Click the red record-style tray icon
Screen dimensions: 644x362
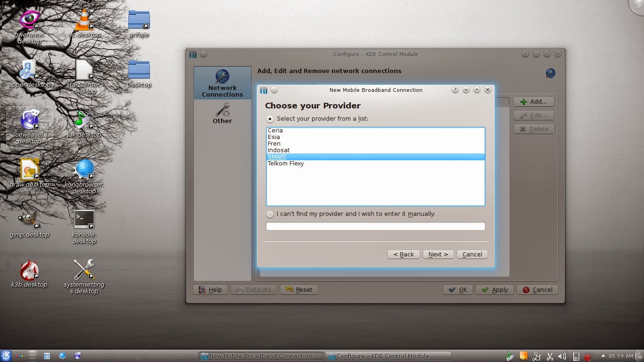pyautogui.click(x=588, y=357)
